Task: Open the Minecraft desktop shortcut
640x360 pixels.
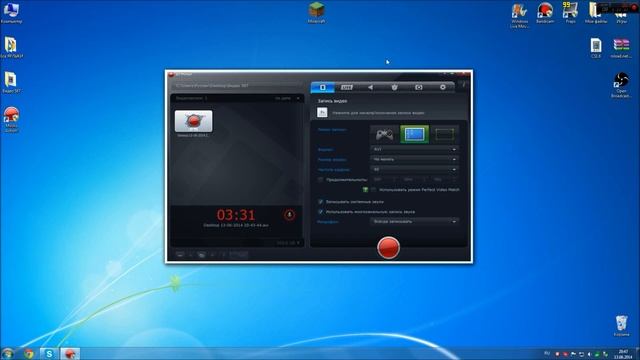Action: coord(316,13)
